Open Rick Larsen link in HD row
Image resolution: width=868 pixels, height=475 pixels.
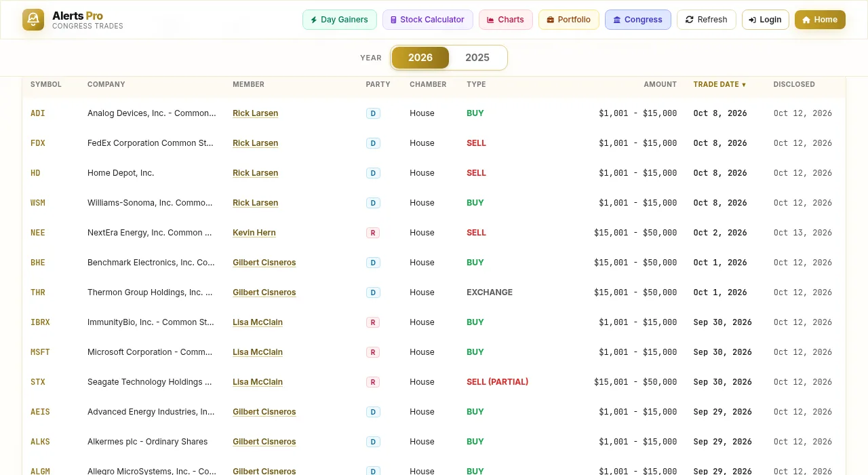point(255,173)
